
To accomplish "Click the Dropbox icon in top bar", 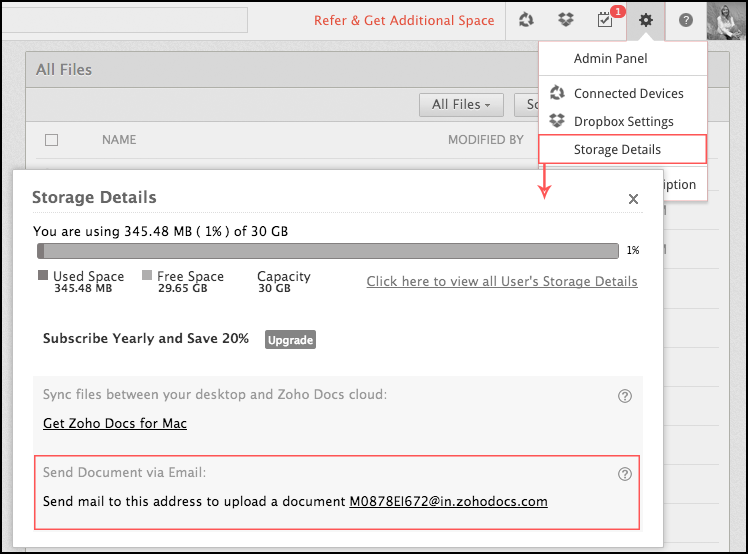I will coord(566,20).
